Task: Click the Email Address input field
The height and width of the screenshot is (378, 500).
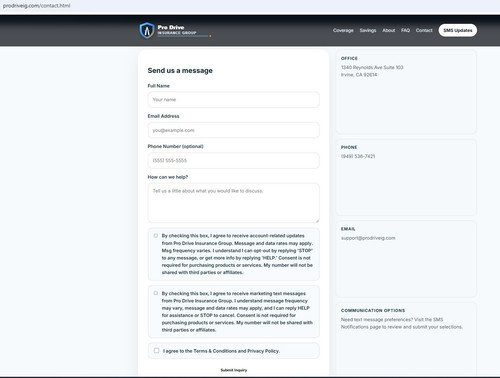Action: pyautogui.click(x=233, y=130)
